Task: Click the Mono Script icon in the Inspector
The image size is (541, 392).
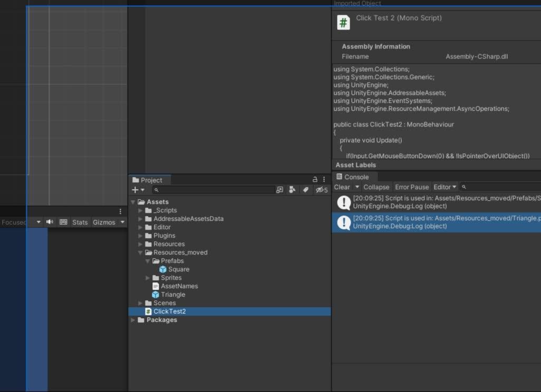Action: point(343,22)
